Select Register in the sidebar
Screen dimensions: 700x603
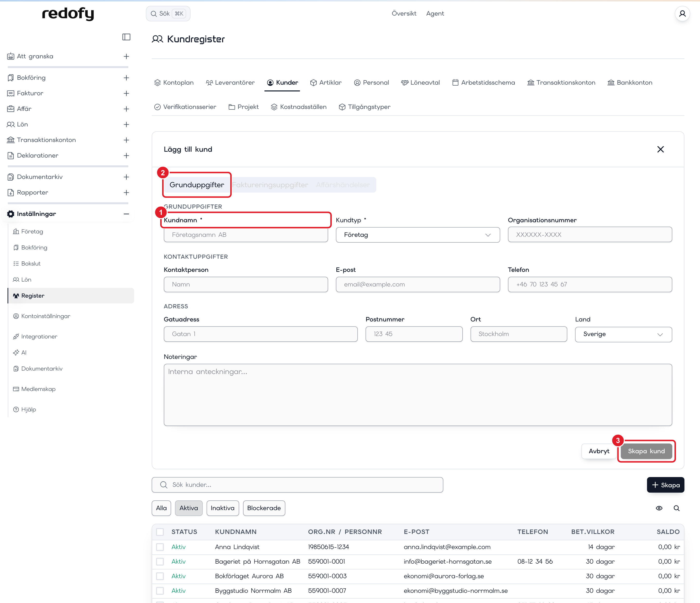71,296
